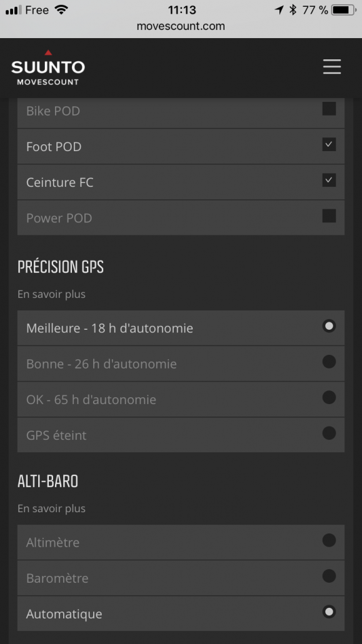Select Meilleure - 18 h d'autonomie option
The width and height of the screenshot is (362, 644).
point(181,328)
